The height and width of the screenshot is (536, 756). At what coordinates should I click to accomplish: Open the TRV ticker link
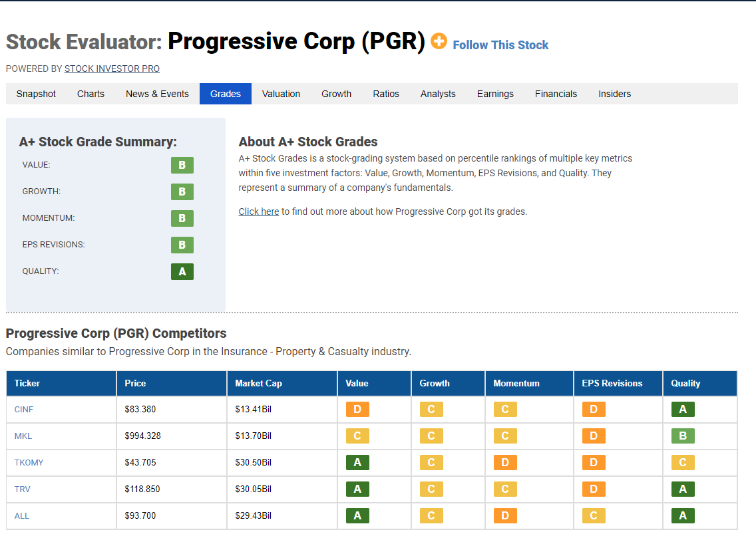point(22,489)
